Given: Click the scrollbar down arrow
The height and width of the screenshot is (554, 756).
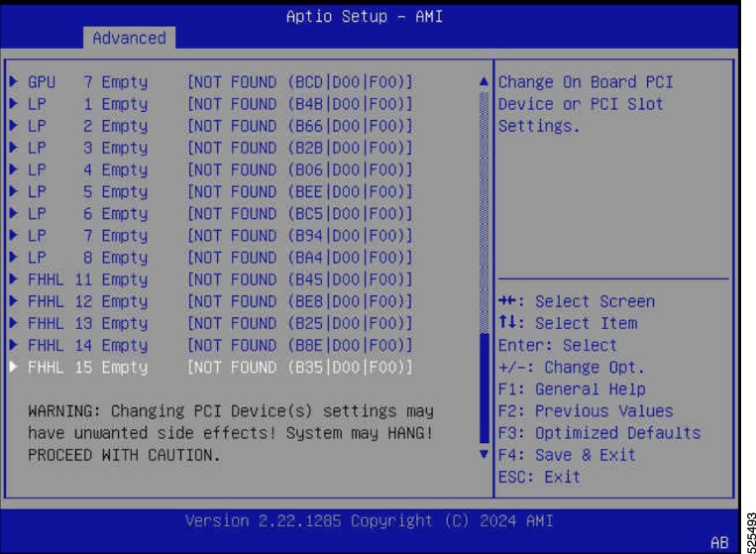Looking at the screenshot, I should pos(485,454).
